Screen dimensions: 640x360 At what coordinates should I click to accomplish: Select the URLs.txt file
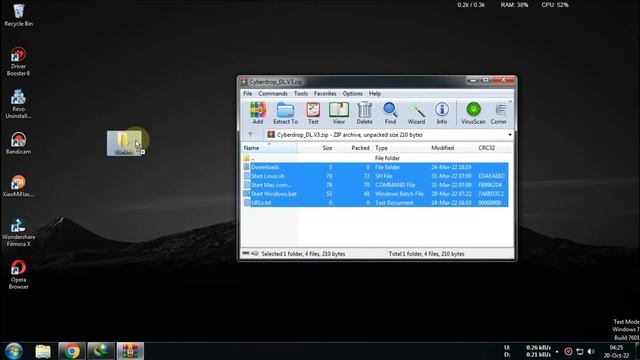click(375, 202)
